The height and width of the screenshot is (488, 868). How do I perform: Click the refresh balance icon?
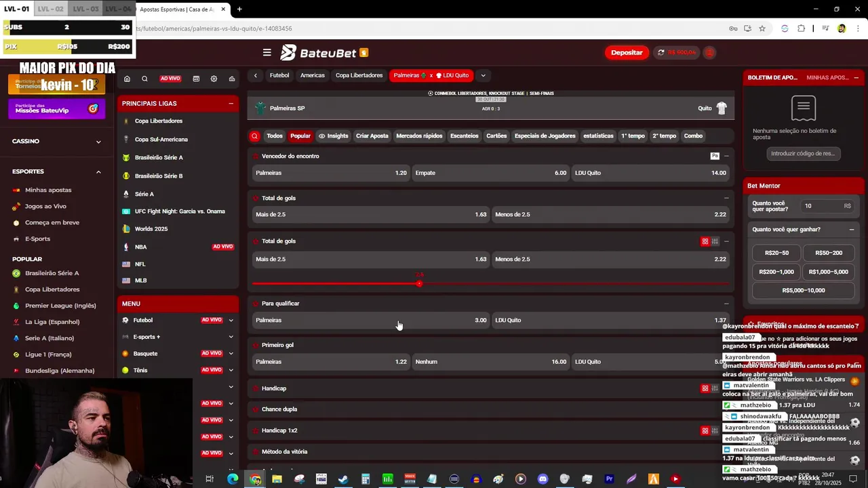click(661, 52)
